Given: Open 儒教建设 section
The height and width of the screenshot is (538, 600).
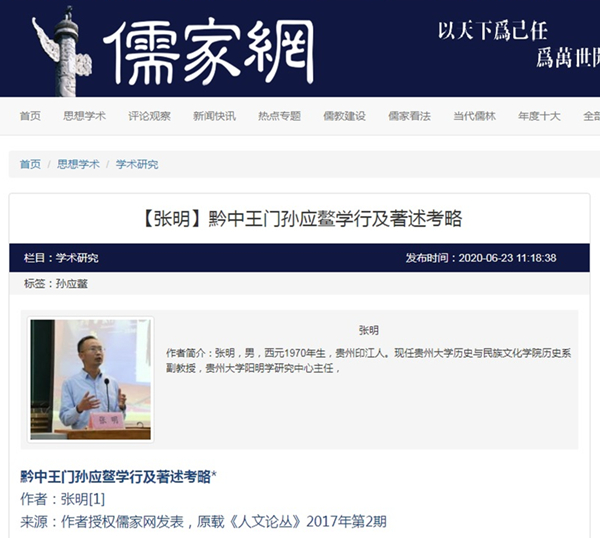Looking at the screenshot, I should (x=344, y=116).
